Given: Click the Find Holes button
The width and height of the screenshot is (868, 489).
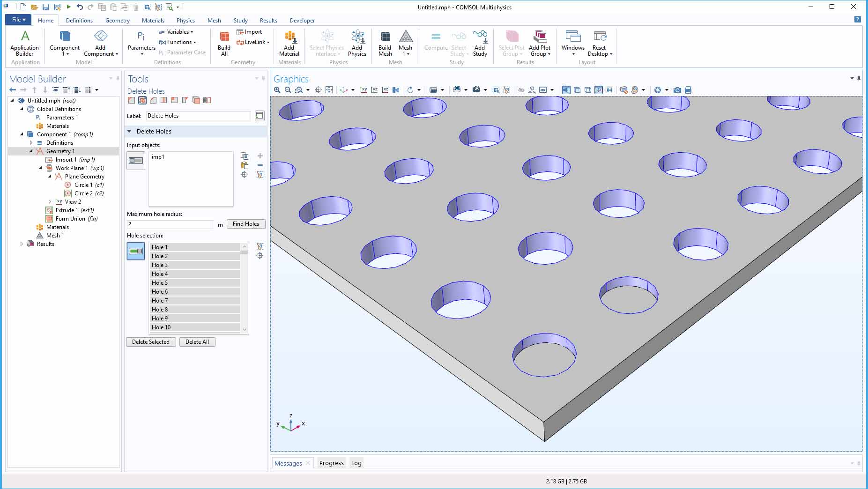Looking at the screenshot, I should click(x=245, y=223).
